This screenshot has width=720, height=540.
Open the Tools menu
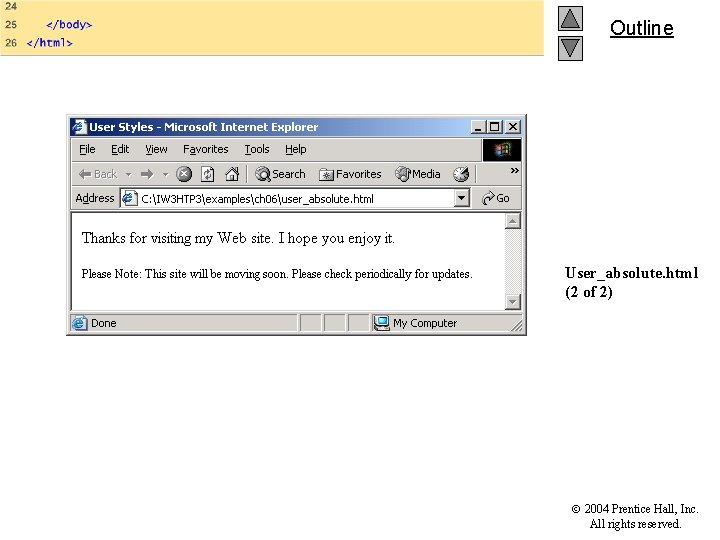(x=257, y=149)
